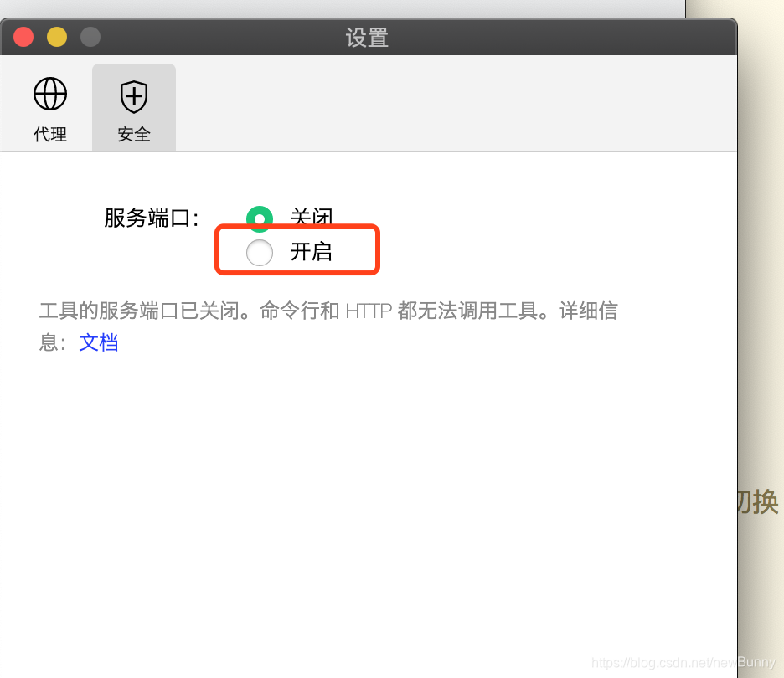The image size is (784, 678).
Task: Switch to the 代理 settings tab
Action: coord(49,107)
